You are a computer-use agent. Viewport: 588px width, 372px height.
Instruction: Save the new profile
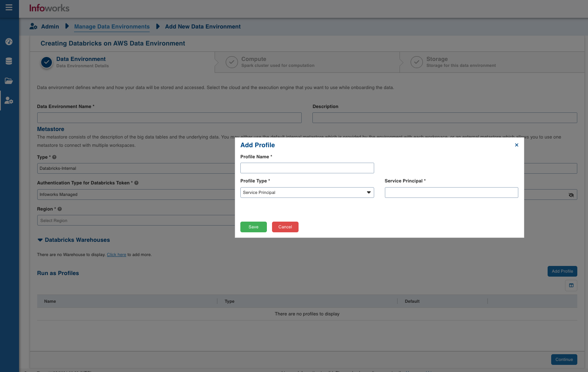(253, 227)
